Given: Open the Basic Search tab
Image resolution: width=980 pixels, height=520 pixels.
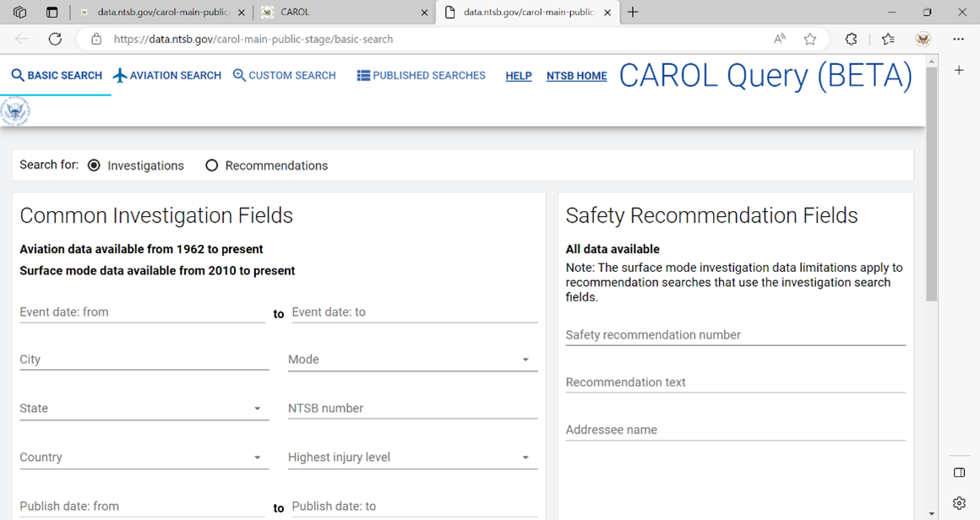Looking at the screenshot, I should 57,75.
